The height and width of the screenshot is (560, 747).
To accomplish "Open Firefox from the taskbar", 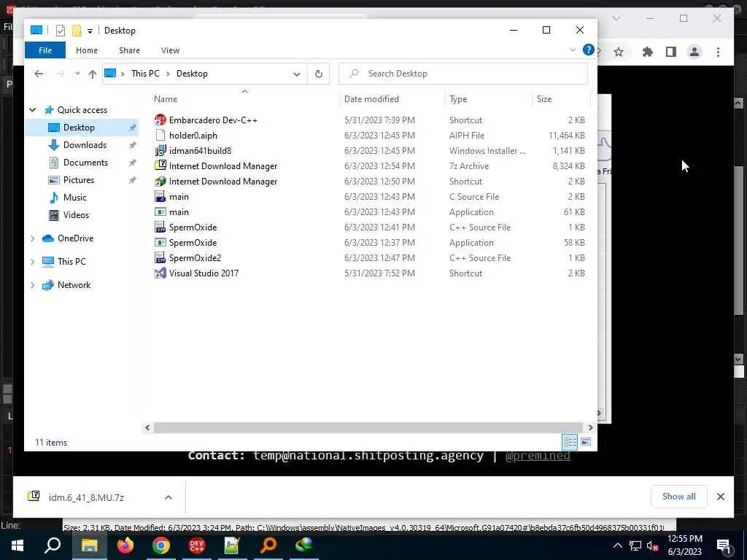I will pyautogui.click(x=125, y=545).
